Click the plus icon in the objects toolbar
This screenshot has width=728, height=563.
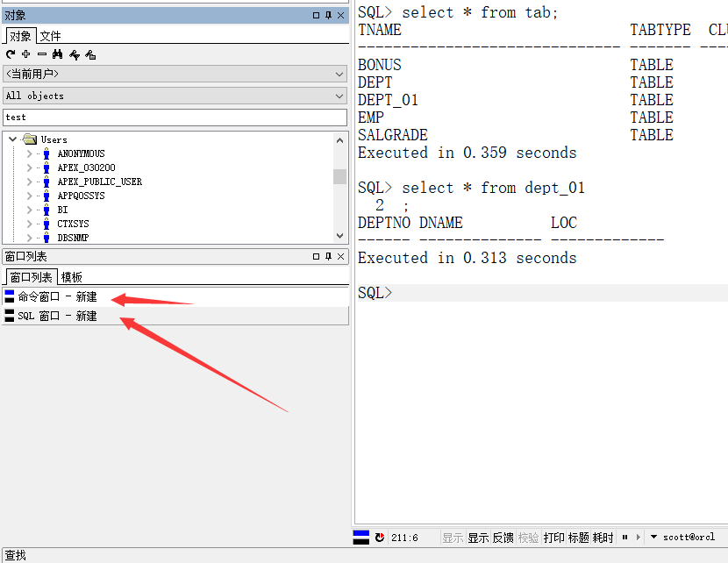pyautogui.click(x=25, y=54)
